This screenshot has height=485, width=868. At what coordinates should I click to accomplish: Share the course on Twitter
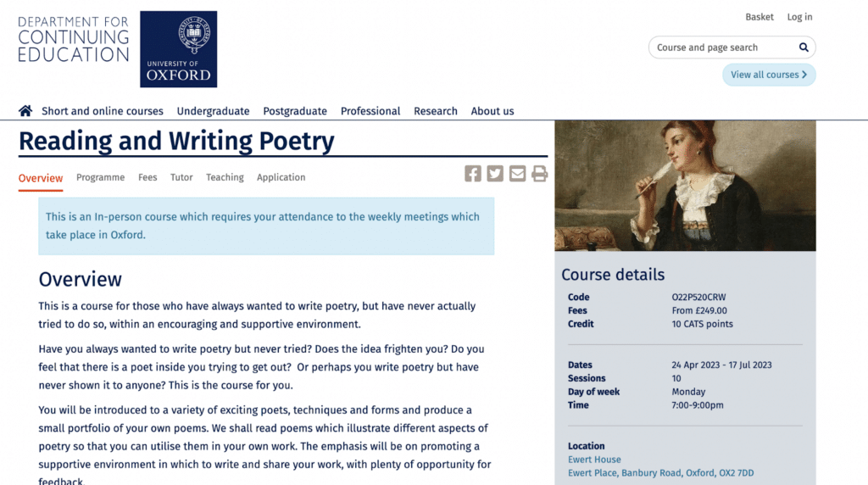point(495,174)
